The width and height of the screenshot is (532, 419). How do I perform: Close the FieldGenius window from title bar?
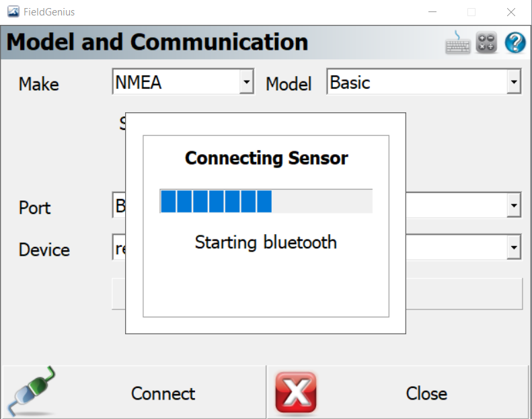pos(511,12)
